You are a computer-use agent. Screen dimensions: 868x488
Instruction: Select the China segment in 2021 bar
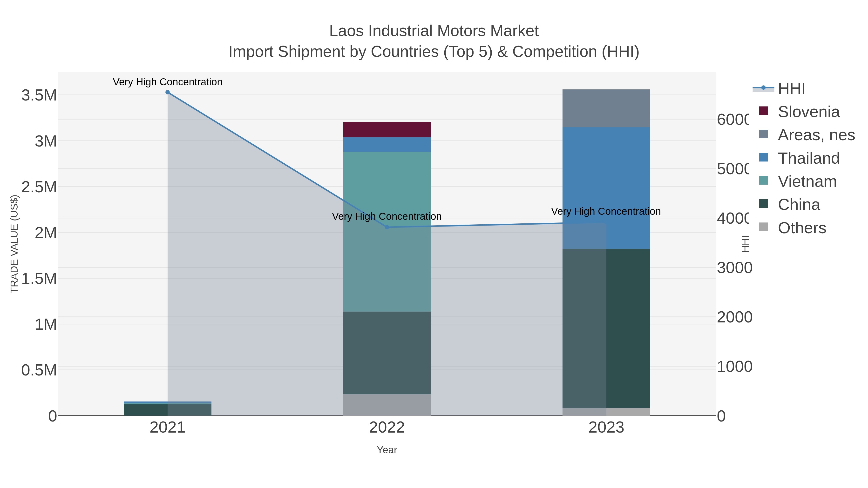(168, 410)
